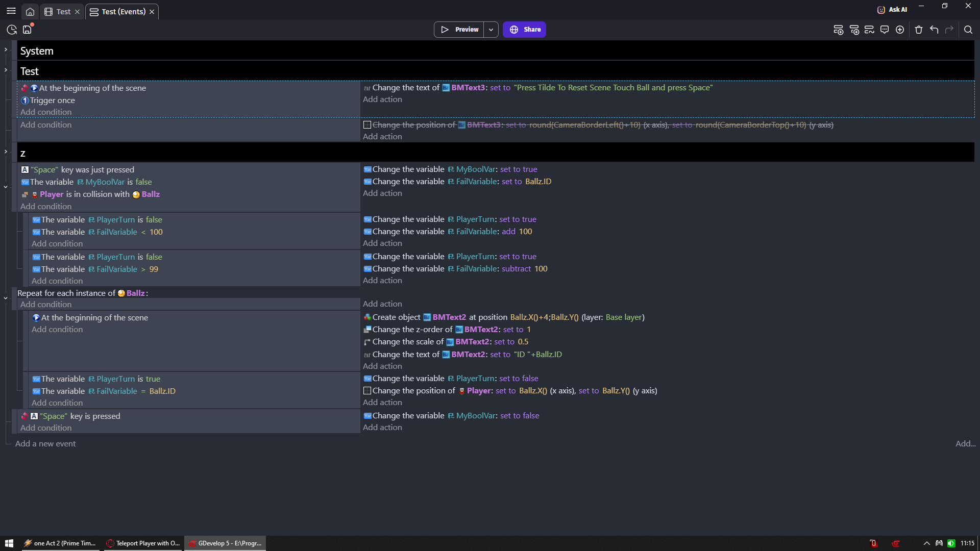Click the save project icon
This screenshot has width=980, height=551.
pos(27,30)
